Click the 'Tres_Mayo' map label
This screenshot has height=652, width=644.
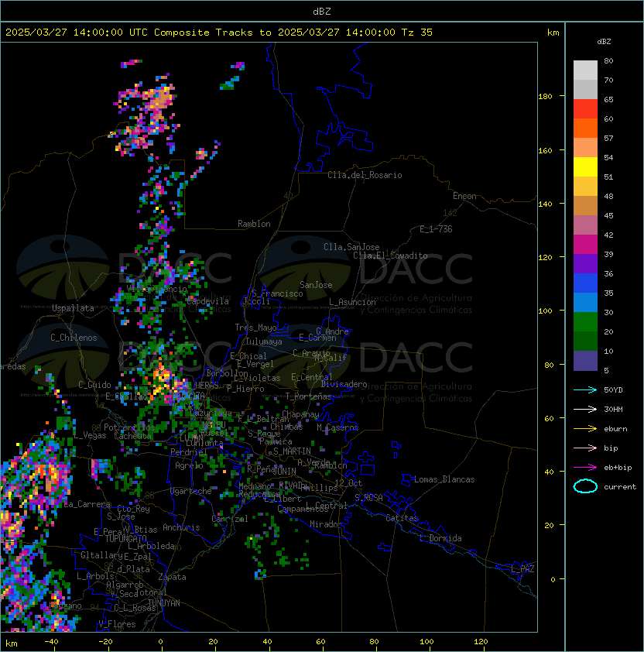(255, 328)
